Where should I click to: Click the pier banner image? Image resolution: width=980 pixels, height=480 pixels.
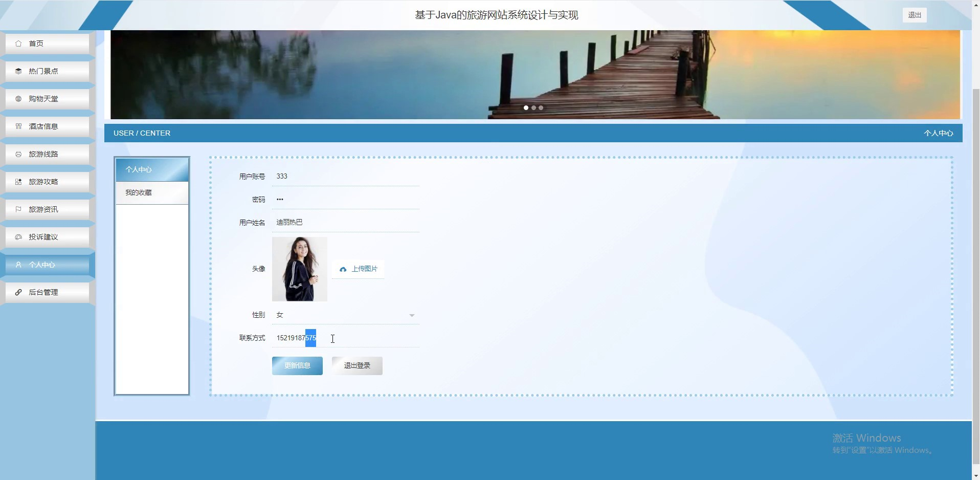click(x=535, y=75)
